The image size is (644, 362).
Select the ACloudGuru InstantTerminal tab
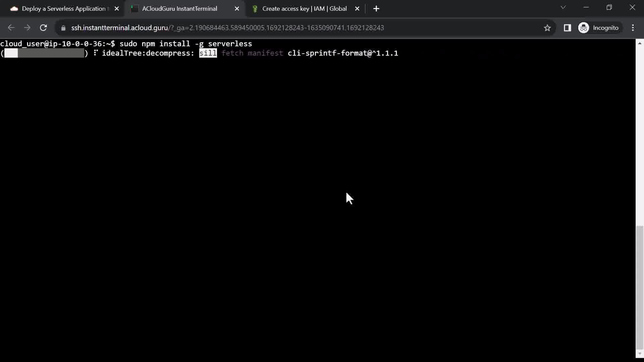point(179,9)
